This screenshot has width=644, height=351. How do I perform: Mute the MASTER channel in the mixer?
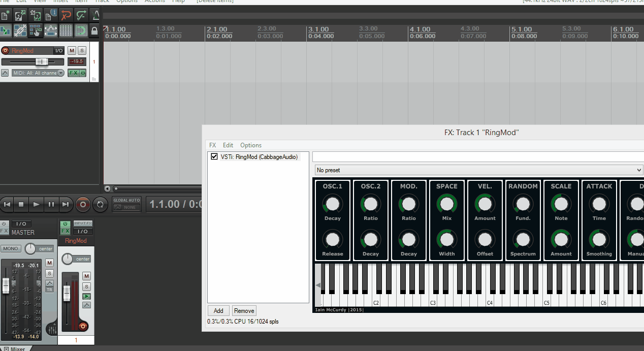[49, 263]
